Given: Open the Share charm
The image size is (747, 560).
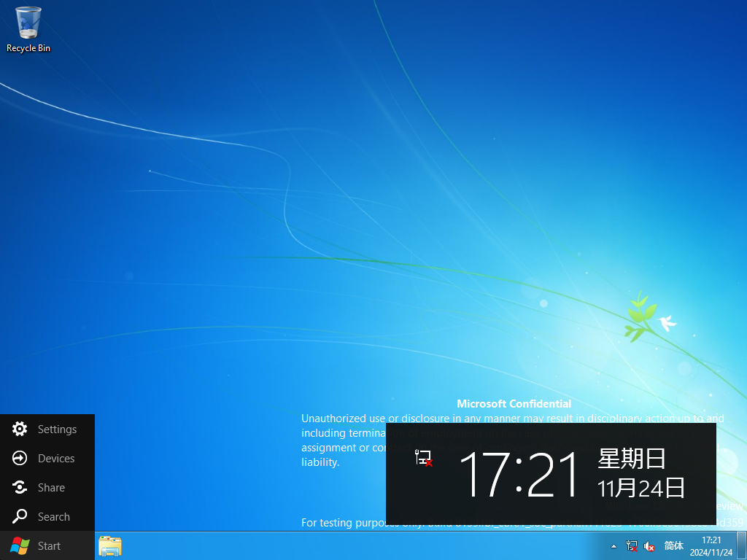Looking at the screenshot, I should 47,487.
